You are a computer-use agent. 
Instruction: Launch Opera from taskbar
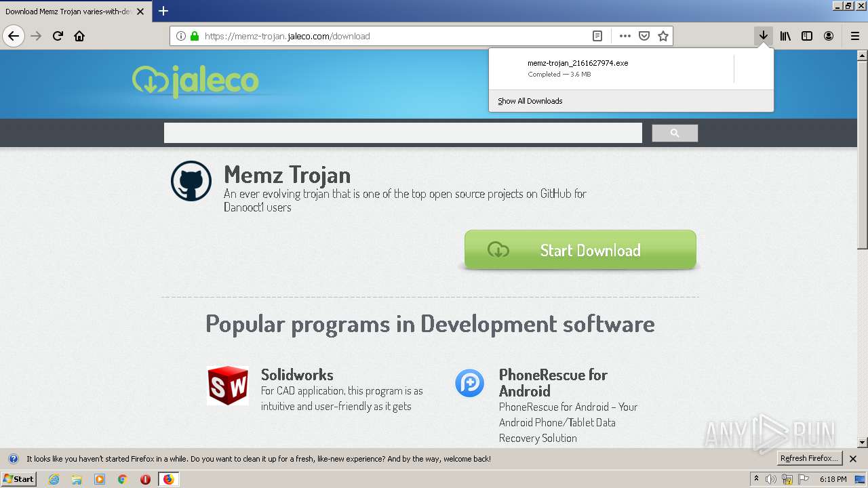click(x=145, y=479)
